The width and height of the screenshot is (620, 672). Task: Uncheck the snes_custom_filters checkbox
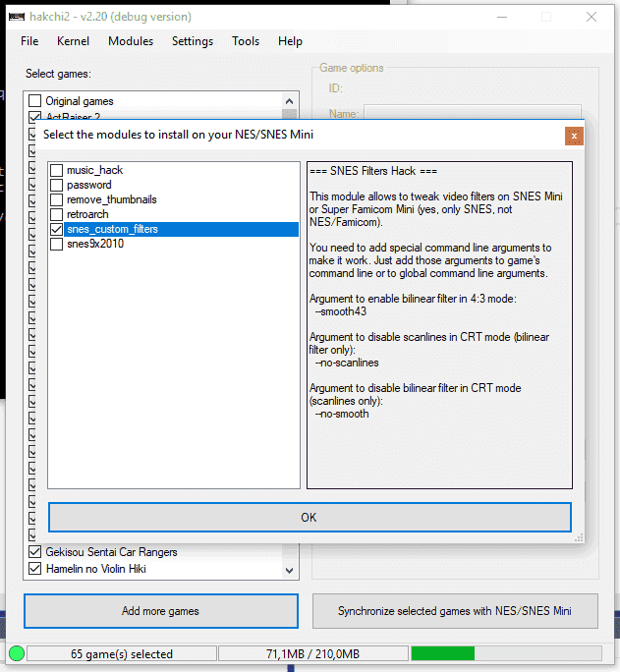57,229
